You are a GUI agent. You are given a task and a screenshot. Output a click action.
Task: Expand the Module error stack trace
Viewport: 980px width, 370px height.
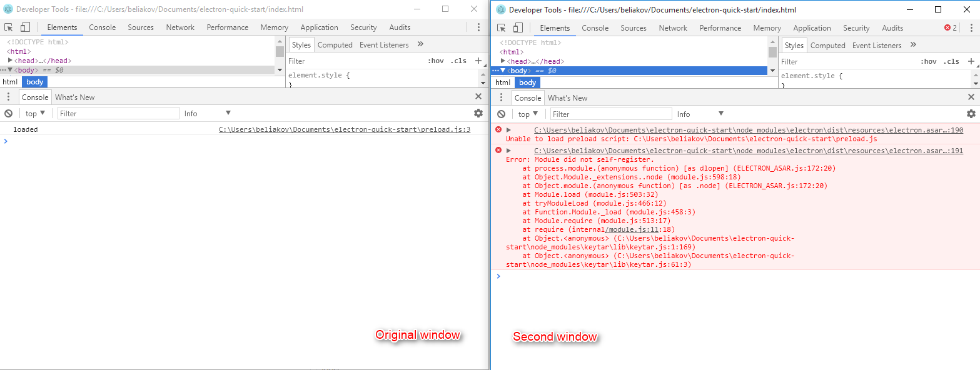tap(508, 150)
